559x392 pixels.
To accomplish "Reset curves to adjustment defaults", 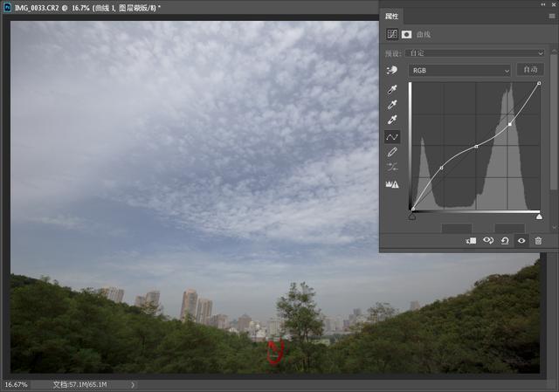I will pos(505,240).
